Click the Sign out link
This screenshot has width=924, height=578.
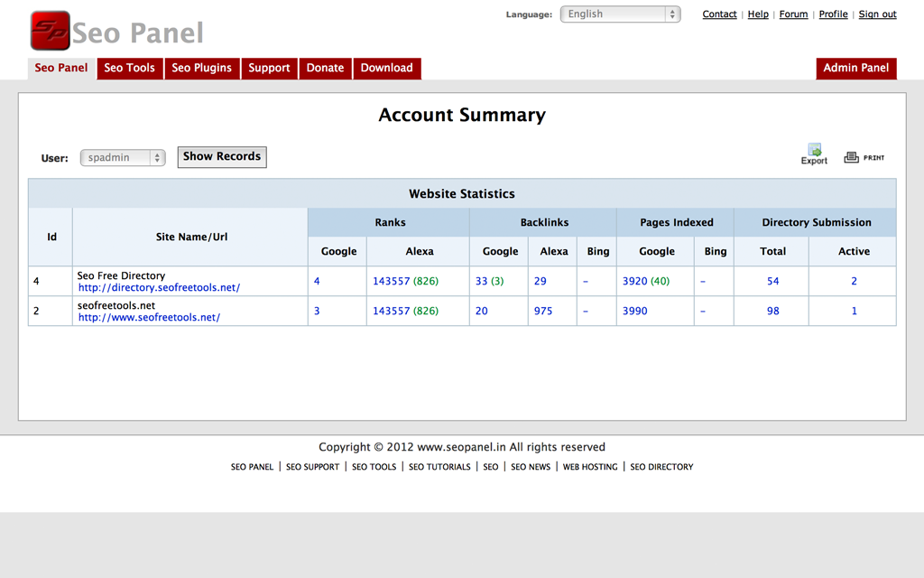[x=877, y=14]
